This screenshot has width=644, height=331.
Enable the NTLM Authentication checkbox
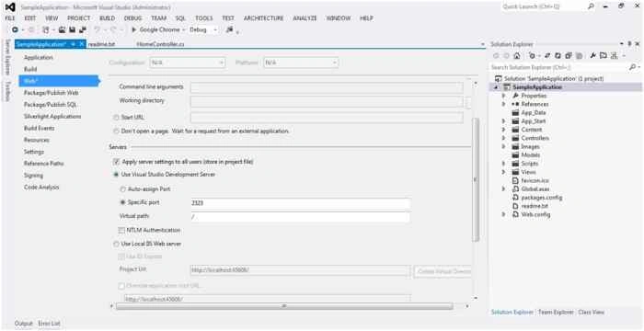(x=121, y=230)
